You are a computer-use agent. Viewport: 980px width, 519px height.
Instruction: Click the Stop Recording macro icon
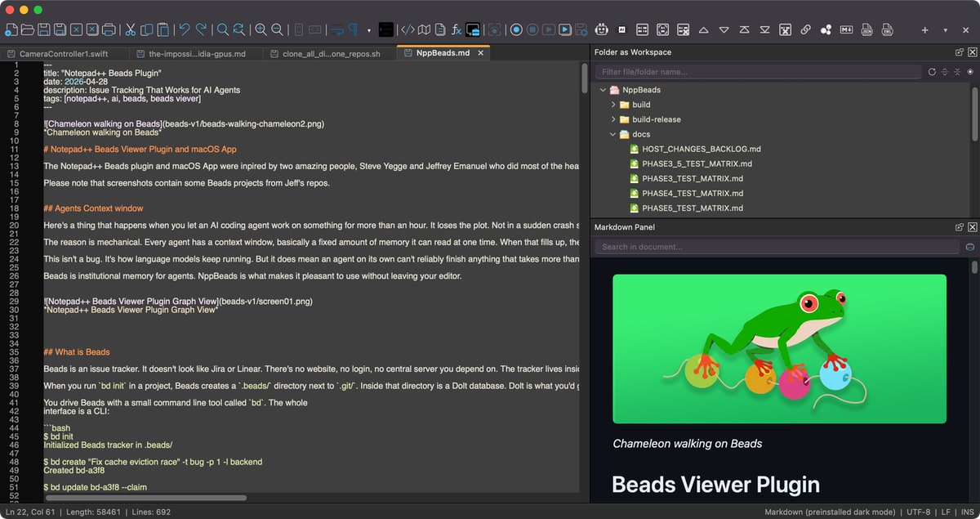(x=532, y=30)
